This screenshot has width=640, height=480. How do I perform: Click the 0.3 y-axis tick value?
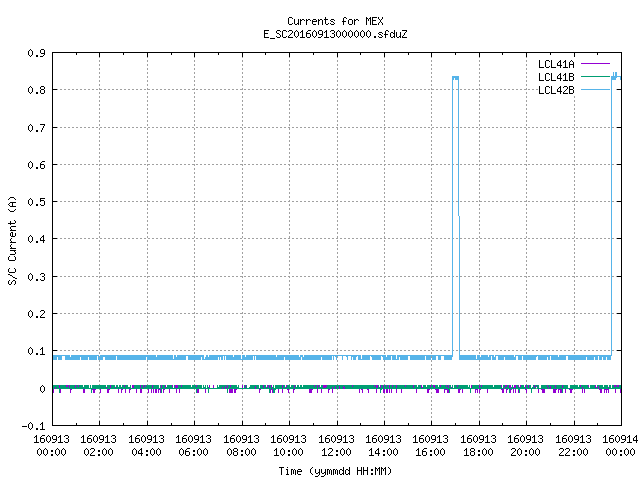[36, 277]
